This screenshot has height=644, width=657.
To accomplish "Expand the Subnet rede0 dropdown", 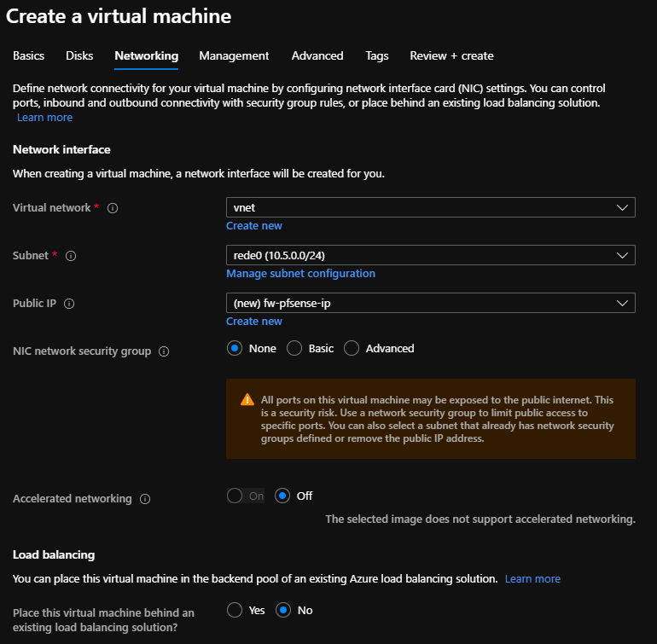I will point(430,255).
